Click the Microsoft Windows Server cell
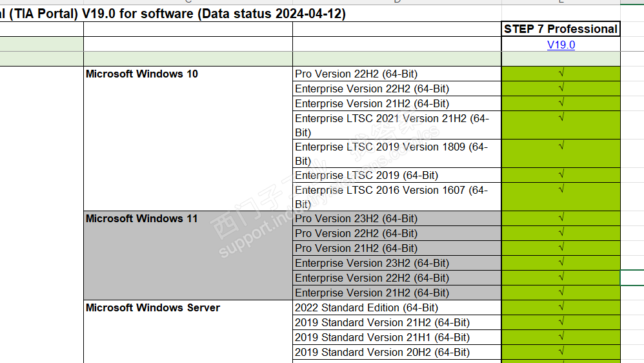 point(153,307)
